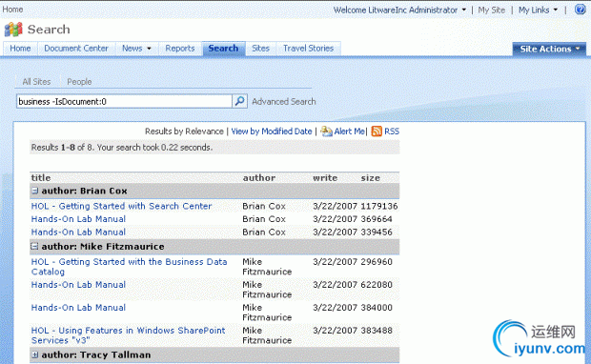Click the search magnifier button
The width and height of the screenshot is (591, 364).
(x=239, y=101)
